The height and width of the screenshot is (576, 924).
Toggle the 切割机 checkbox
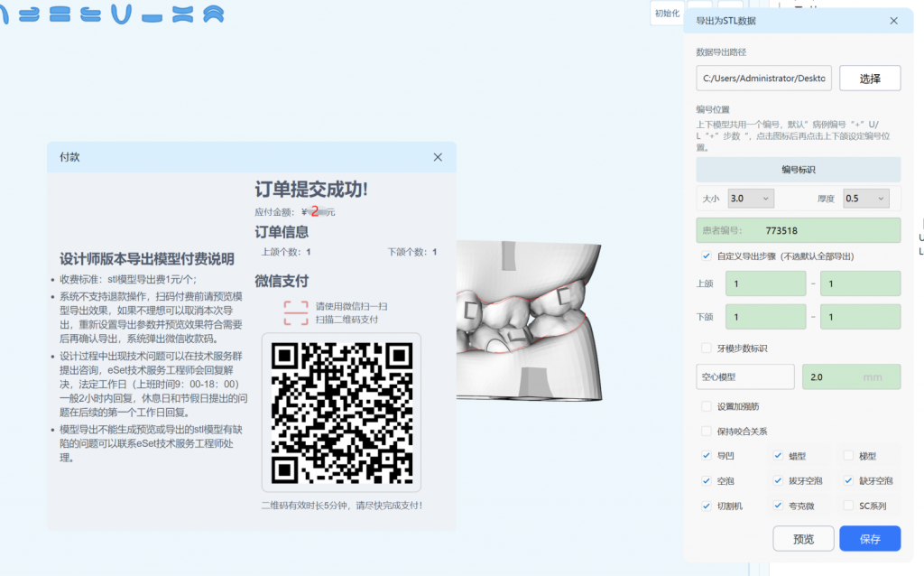pyautogui.click(x=706, y=506)
